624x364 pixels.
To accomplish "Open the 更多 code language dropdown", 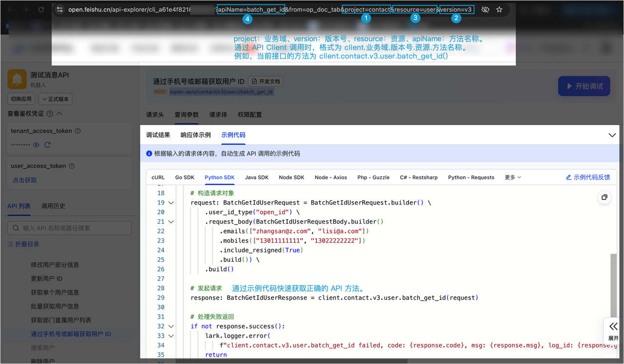I will (513, 177).
